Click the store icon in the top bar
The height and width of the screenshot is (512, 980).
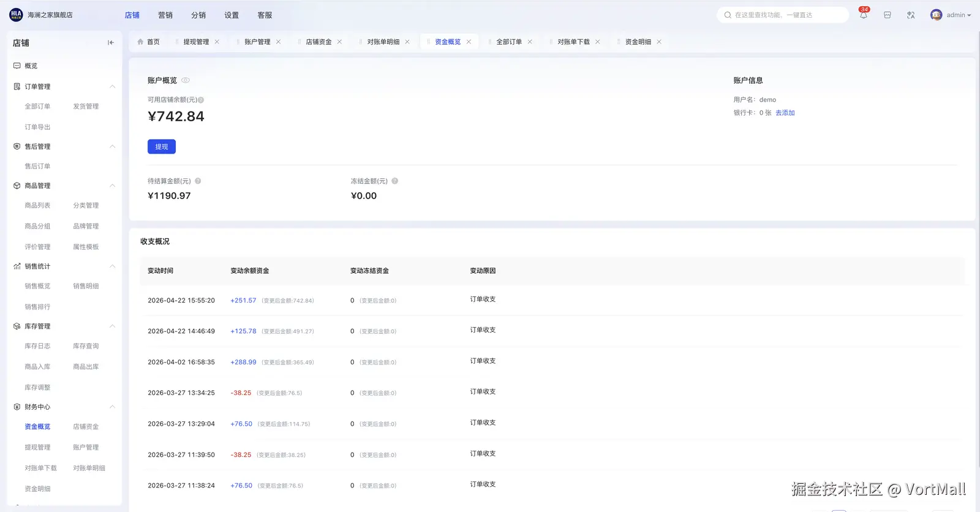click(x=887, y=15)
